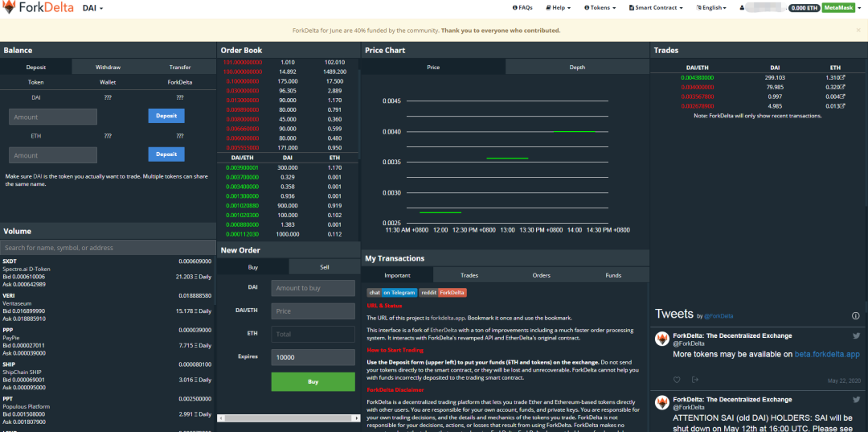Like the first ForkDelta tweet
The height and width of the screenshot is (432, 868).
(x=677, y=380)
